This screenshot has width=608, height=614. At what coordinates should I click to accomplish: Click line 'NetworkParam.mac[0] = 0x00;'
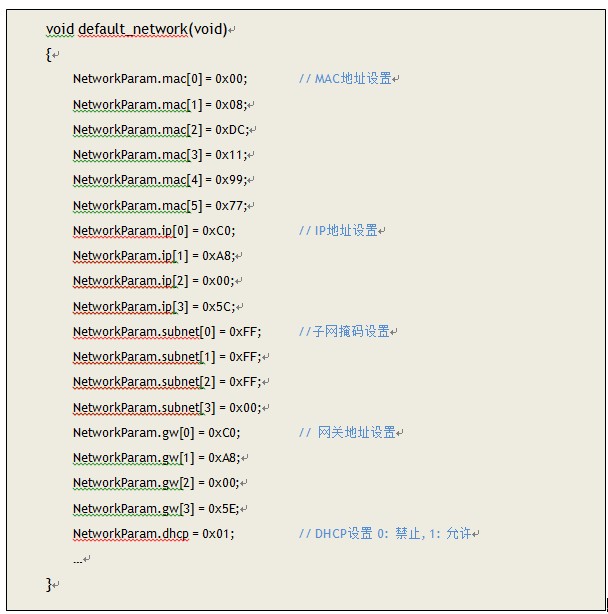point(160,79)
